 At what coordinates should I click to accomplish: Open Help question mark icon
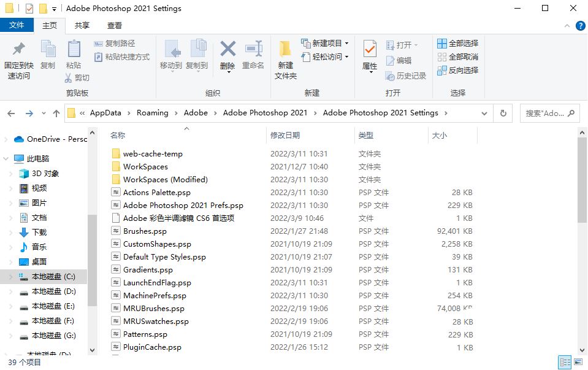pos(580,26)
